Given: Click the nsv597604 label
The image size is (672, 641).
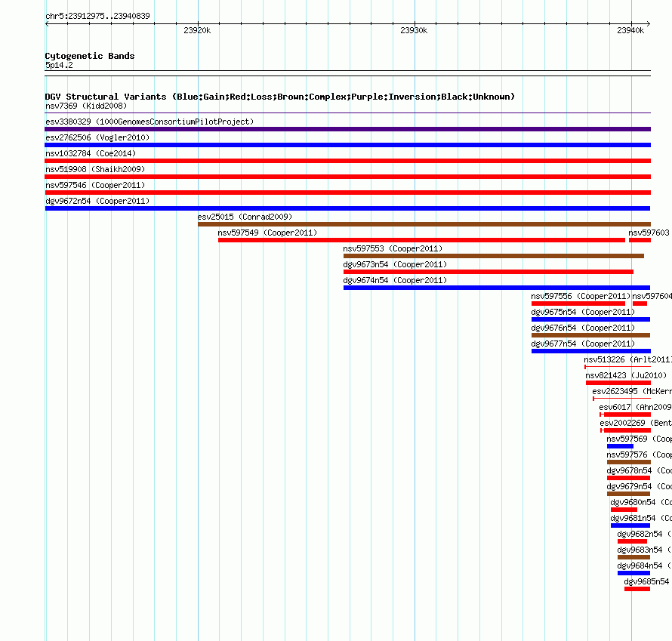Looking at the screenshot, I should click(x=652, y=296).
